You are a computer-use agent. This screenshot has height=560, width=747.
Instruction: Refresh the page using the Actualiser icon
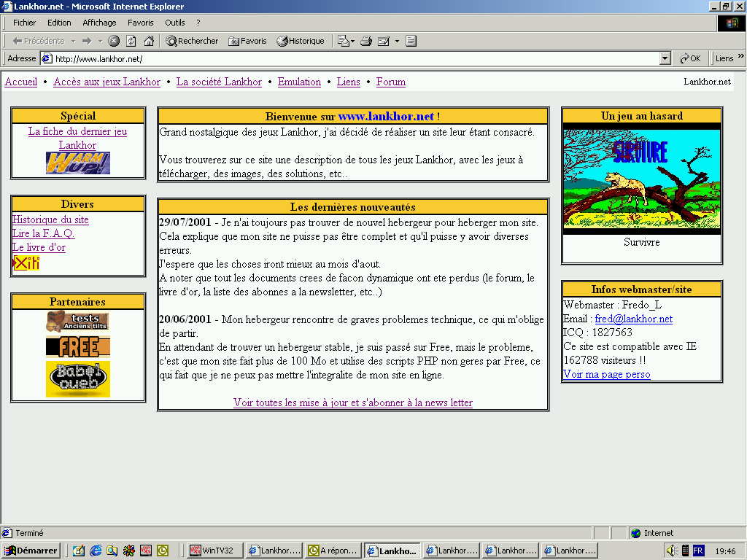pos(131,41)
